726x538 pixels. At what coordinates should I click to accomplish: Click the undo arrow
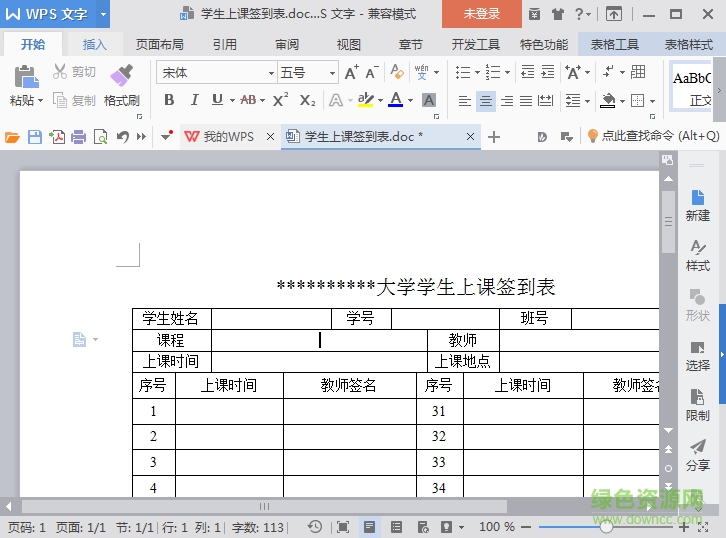(x=122, y=137)
